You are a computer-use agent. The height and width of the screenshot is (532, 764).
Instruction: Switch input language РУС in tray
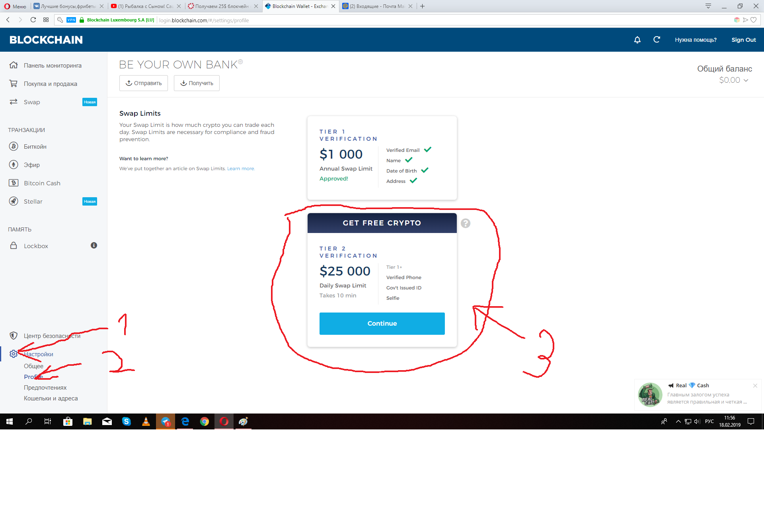pyautogui.click(x=709, y=421)
